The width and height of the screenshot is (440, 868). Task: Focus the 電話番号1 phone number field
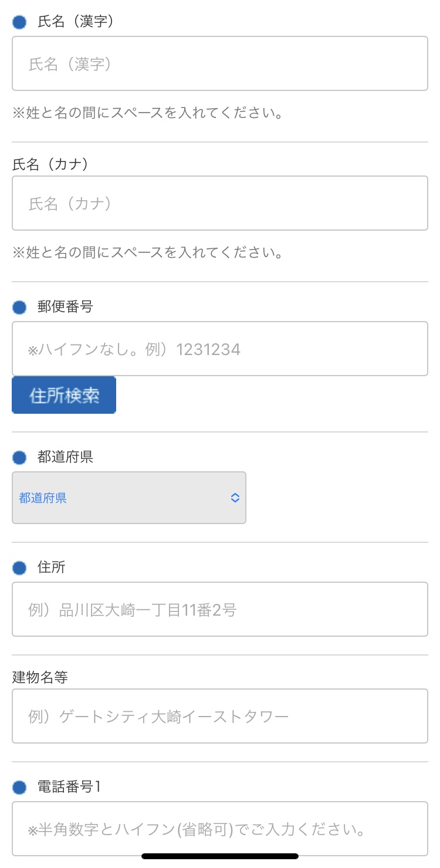220,829
